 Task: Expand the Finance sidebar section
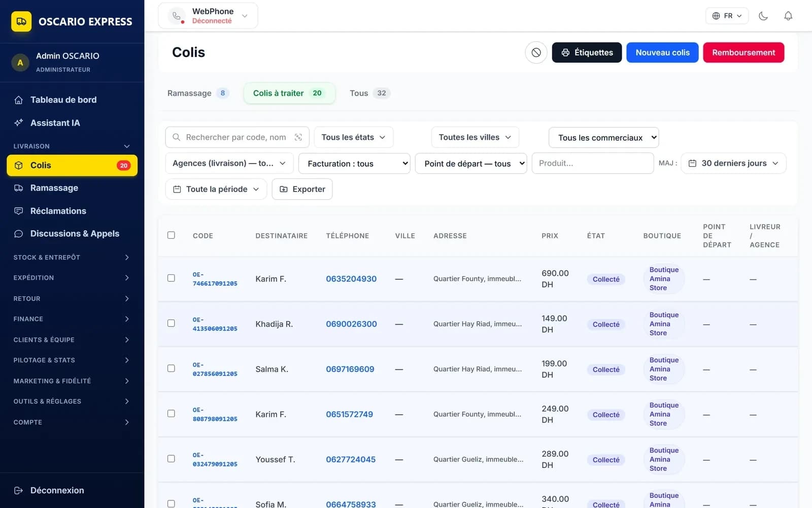72,319
